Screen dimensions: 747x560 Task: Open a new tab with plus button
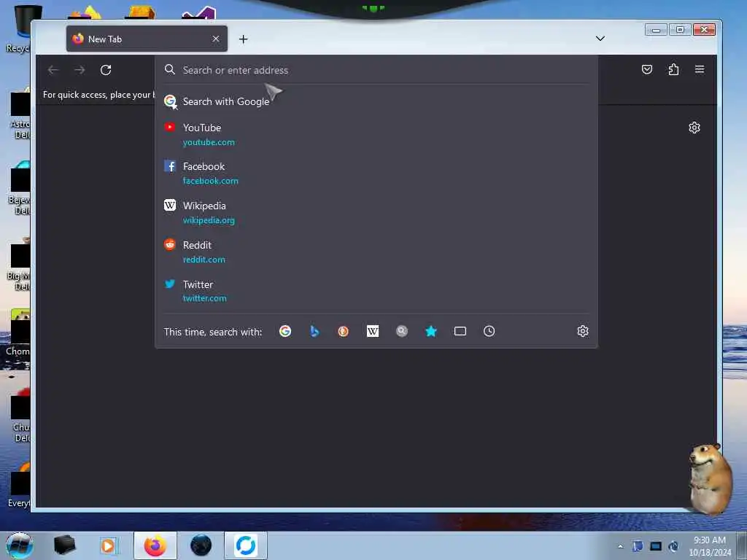[x=244, y=39]
